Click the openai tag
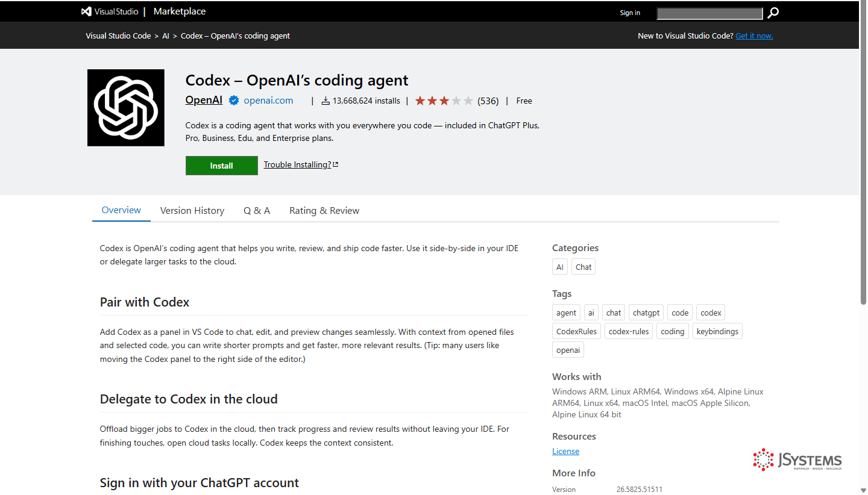Screen dimensions: 868x495 click(568, 350)
